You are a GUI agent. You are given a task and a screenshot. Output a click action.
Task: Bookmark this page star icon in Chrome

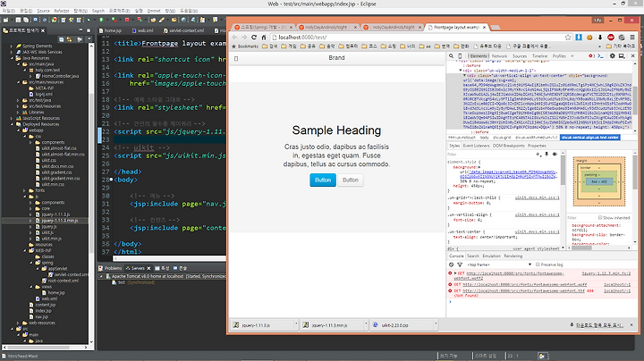tap(568, 38)
